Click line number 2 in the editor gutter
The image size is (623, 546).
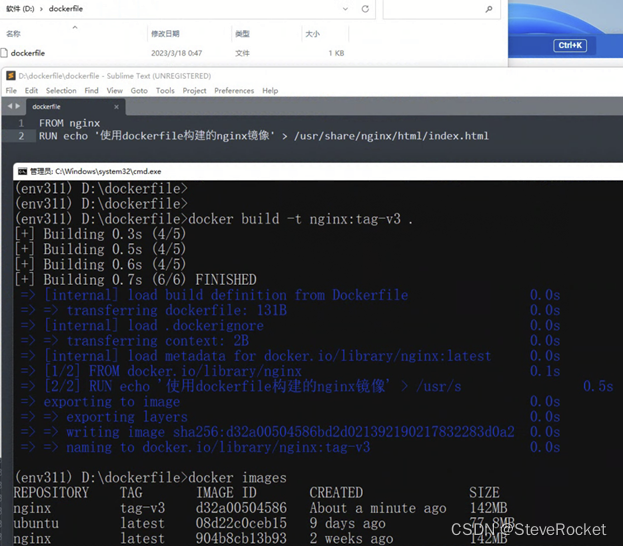[x=21, y=136]
